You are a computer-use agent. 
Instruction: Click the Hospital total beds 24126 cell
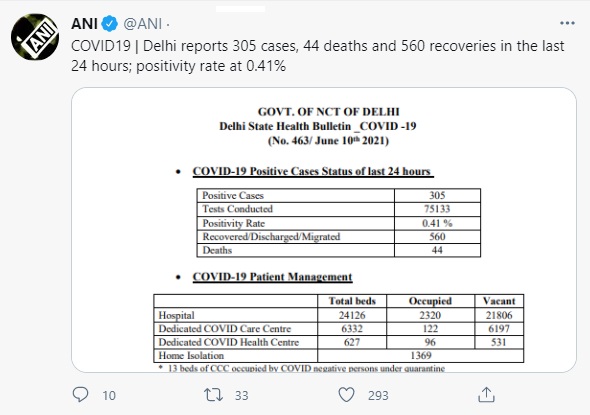pos(352,315)
